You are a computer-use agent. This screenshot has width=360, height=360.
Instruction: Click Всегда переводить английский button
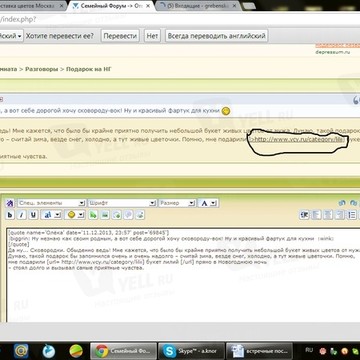(216, 36)
